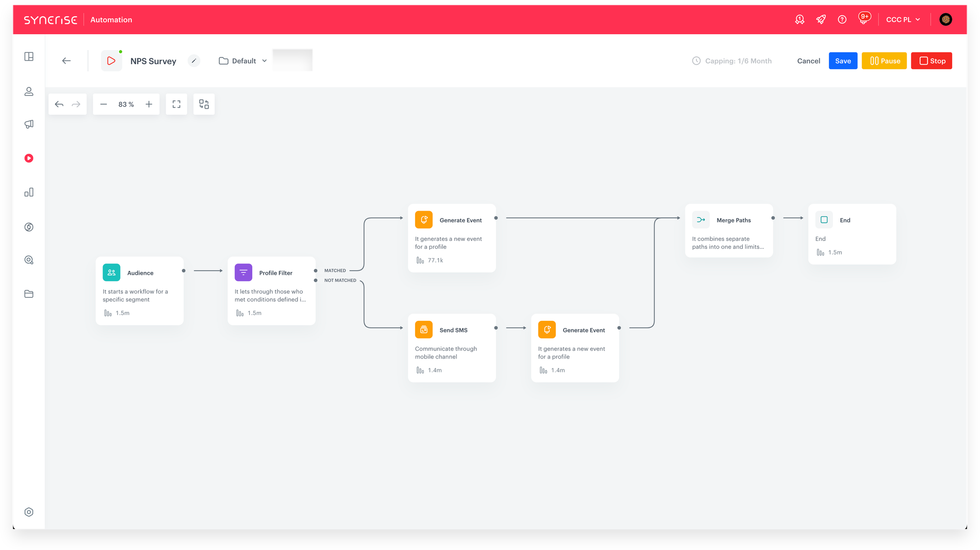Zoom out with the minus button
The image size is (980, 550).
[x=103, y=104]
